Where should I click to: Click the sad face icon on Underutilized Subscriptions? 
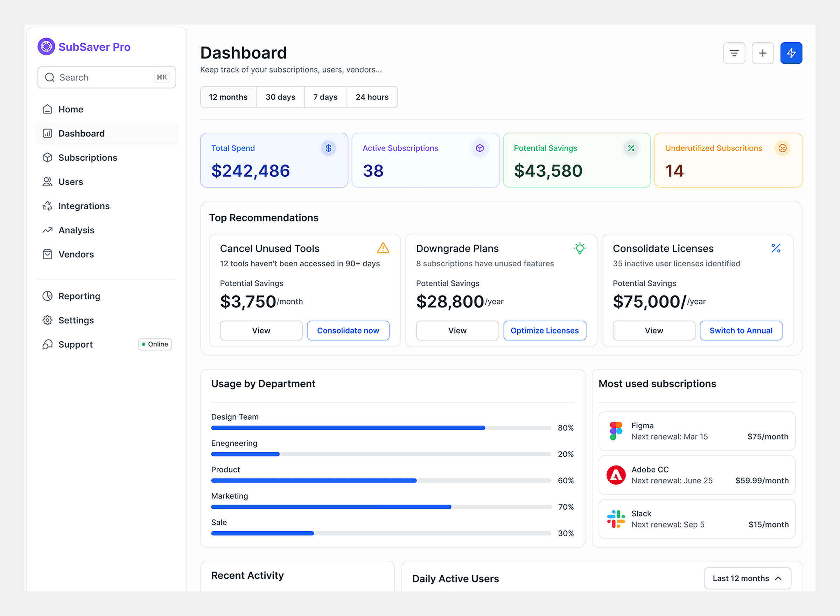[x=782, y=148]
